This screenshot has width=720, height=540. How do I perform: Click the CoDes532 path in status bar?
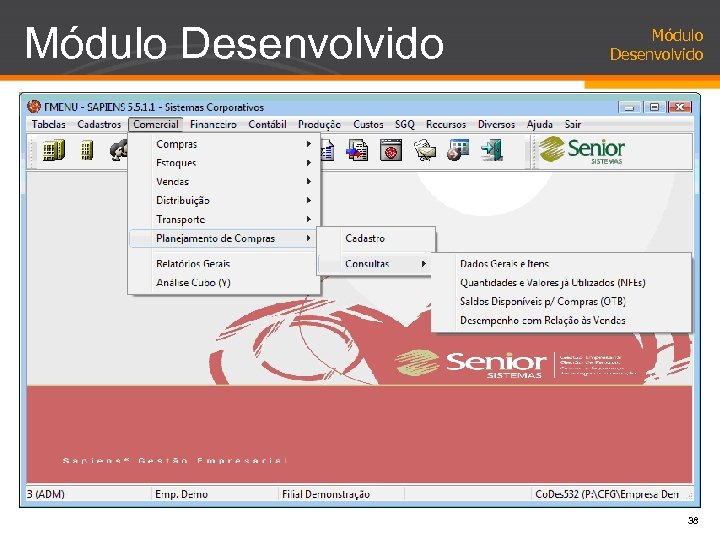[607, 495]
